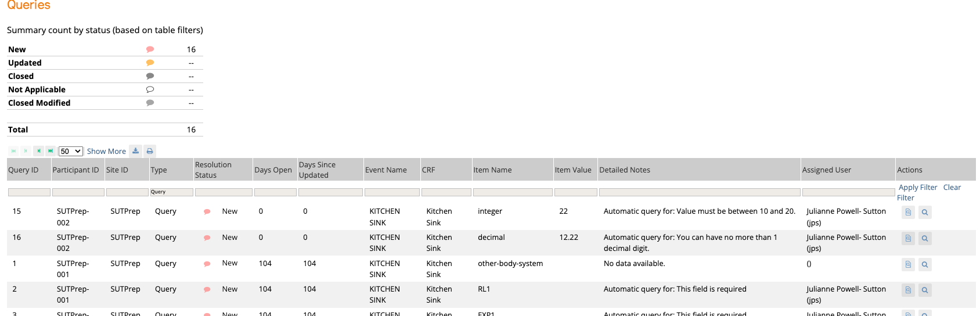Click the Type filter field containing Query

pos(171,192)
